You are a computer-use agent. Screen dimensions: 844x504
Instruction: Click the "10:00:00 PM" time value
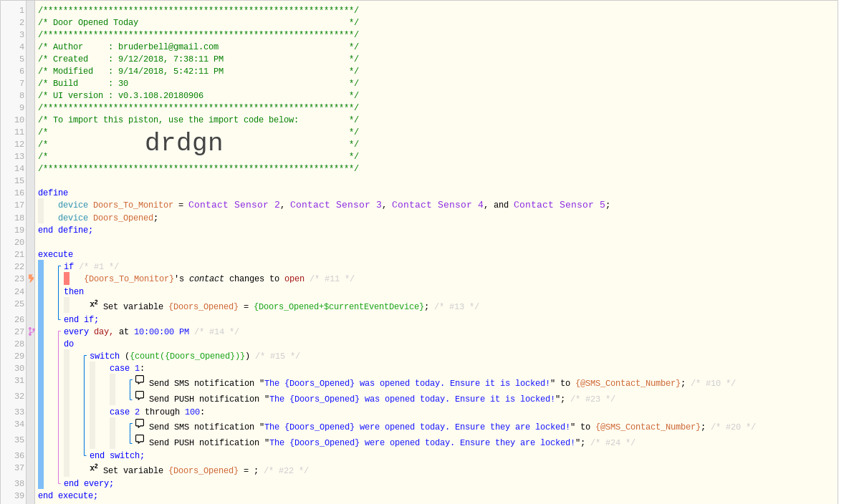tap(161, 332)
